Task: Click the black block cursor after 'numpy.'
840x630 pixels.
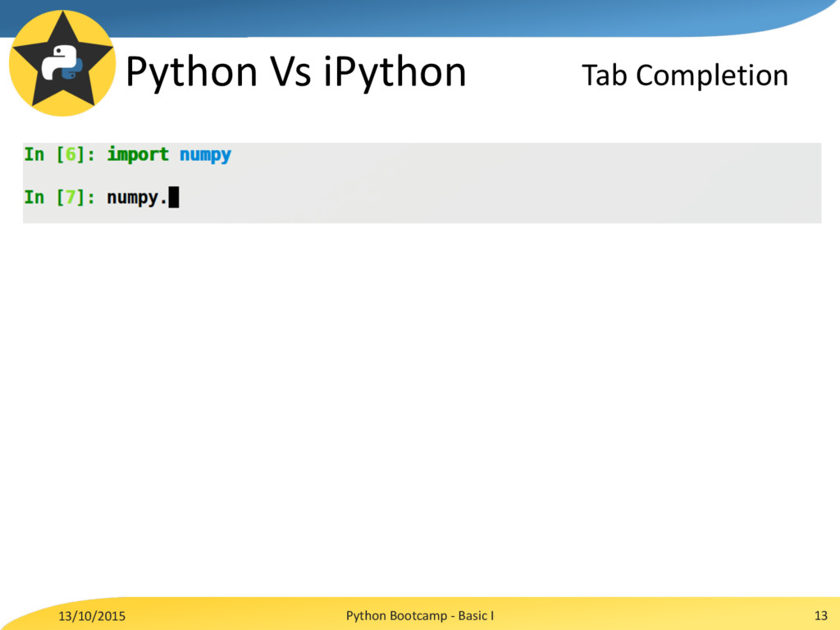Action: pyautogui.click(x=174, y=197)
